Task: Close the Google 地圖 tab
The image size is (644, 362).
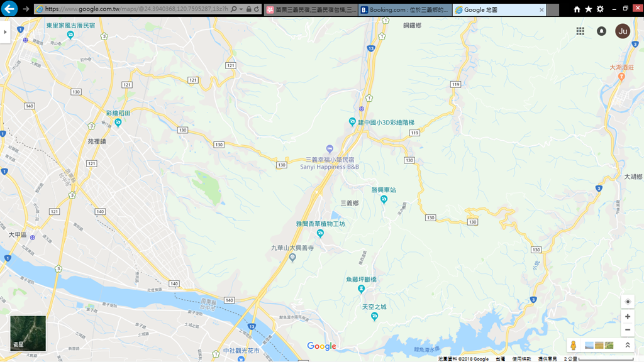Action: 541,9
